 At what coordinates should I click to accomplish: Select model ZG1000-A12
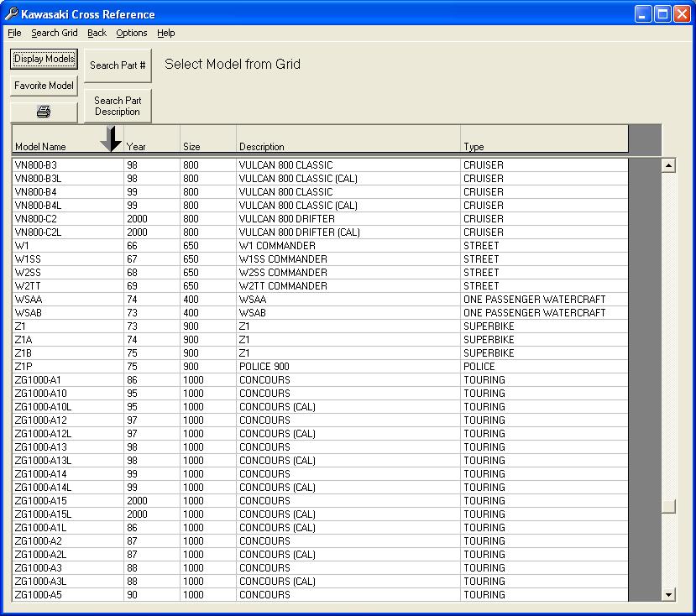[320, 420]
